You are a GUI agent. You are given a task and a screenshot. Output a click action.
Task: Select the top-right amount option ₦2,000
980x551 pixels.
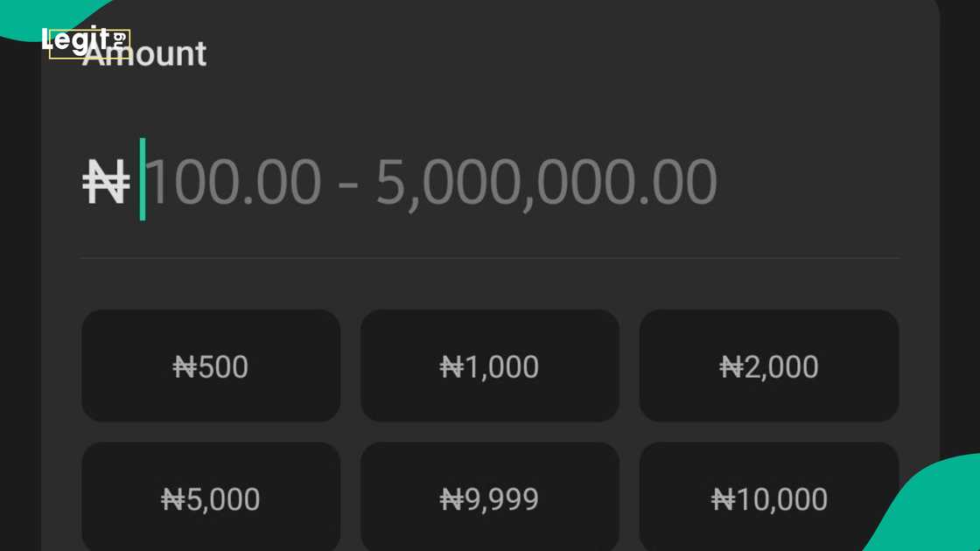tap(768, 366)
